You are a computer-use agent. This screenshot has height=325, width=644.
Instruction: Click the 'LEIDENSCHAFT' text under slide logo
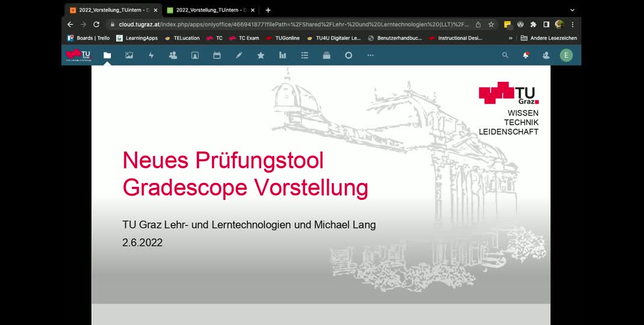[x=509, y=132]
